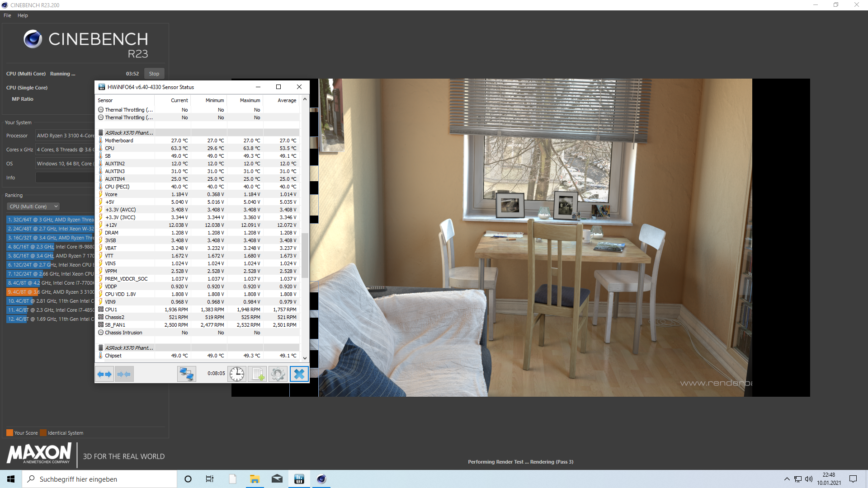Screen dimensions: 868x488
Task: Open HWiNFO remote network monitoring icon
Action: [x=186, y=374]
